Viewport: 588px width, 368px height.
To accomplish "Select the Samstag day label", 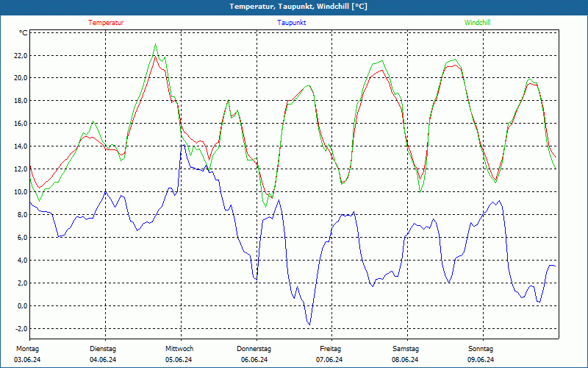I will pos(406,349).
